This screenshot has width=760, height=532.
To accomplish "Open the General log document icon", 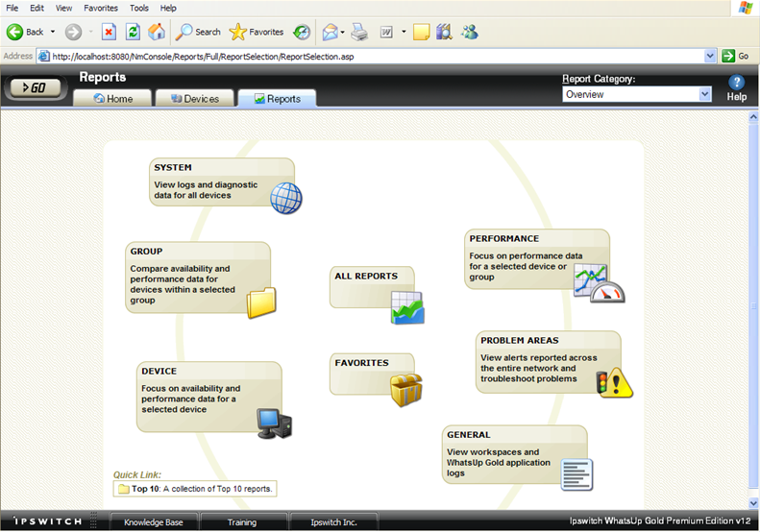I will tap(576, 474).
